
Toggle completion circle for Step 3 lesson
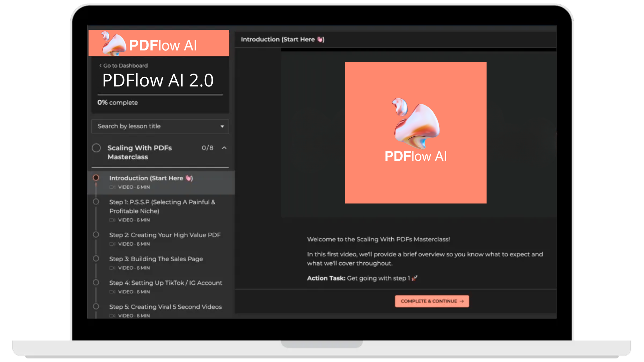(x=96, y=258)
